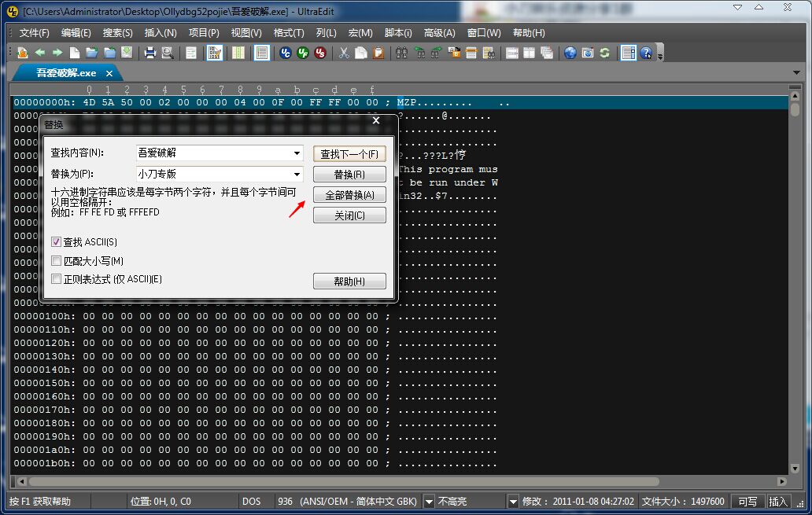Cascade windows toolbar icon
812x515 pixels.
(547, 53)
